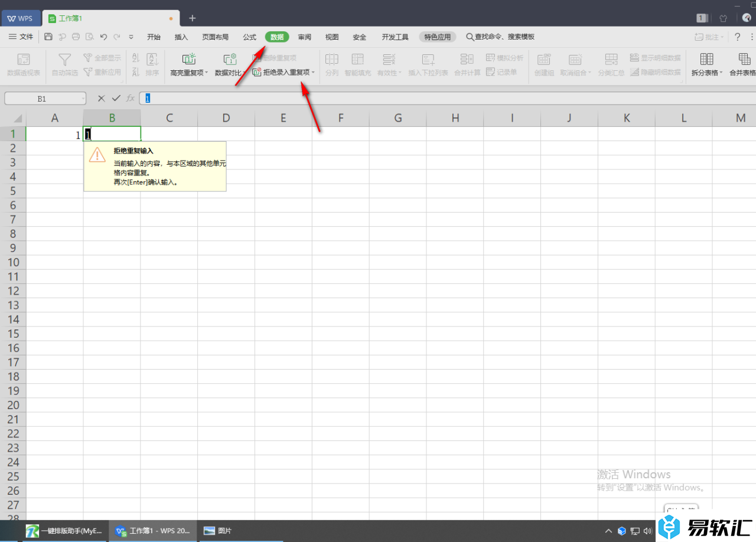Click the confirm checkmark in formula bar
Image resolution: width=756 pixels, height=542 pixels.
[x=116, y=98]
